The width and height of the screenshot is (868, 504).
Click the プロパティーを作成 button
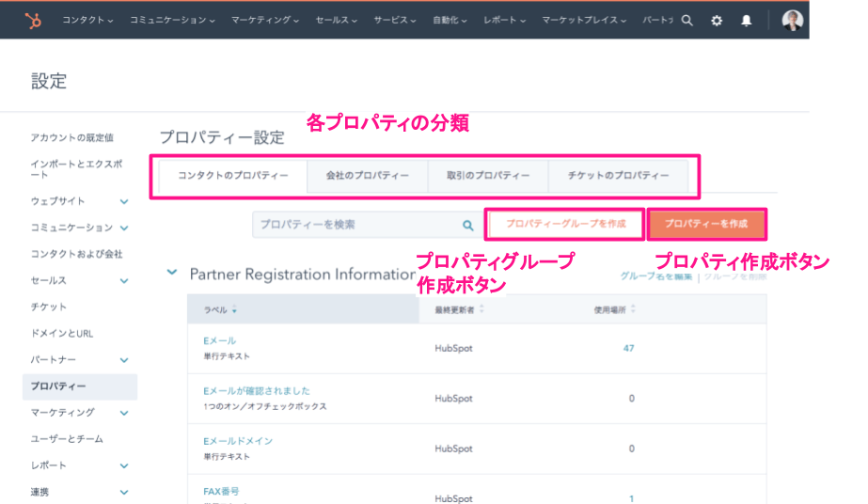(706, 225)
